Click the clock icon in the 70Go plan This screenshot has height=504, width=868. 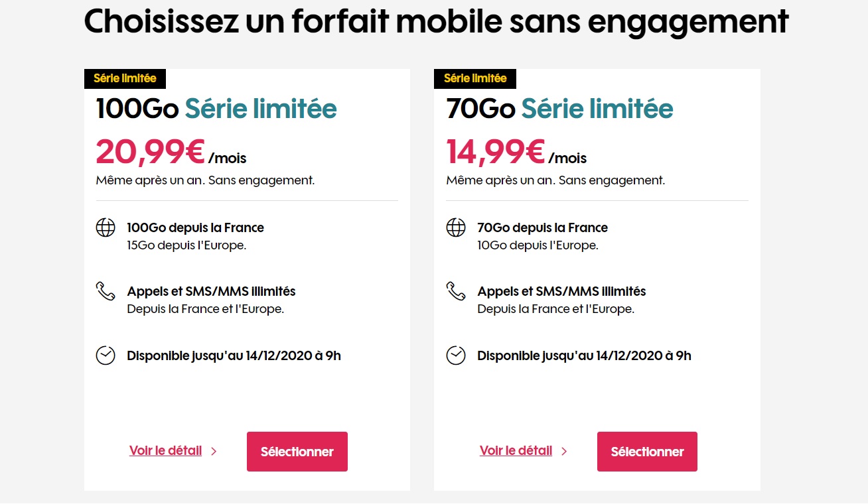pos(456,355)
